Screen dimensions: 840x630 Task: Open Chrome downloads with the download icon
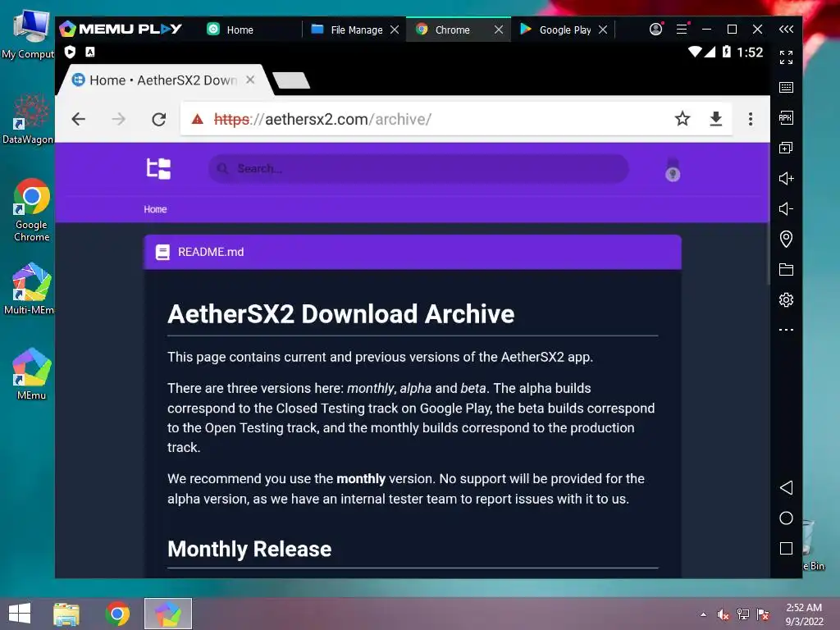point(715,118)
